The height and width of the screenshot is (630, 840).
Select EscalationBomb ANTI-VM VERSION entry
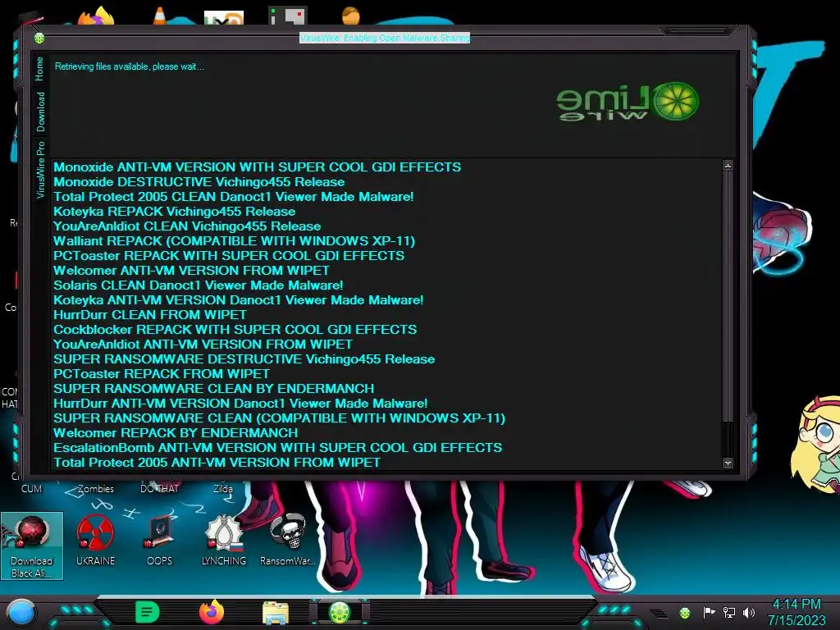pos(277,447)
